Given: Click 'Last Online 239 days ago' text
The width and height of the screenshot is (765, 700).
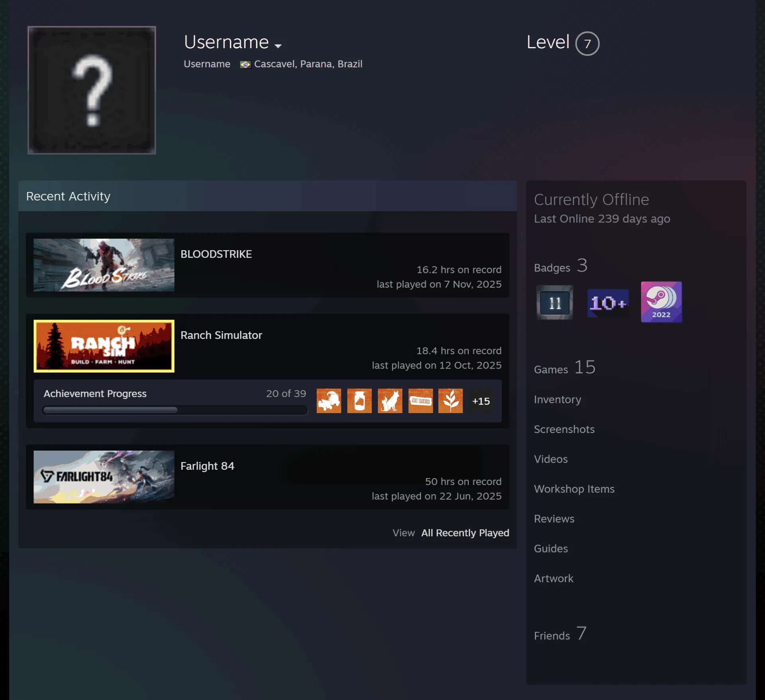Looking at the screenshot, I should click(602, 219).
